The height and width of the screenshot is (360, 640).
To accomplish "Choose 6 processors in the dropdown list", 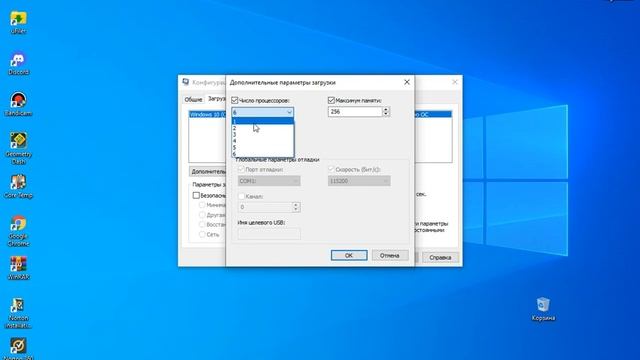I will [262, 154].
